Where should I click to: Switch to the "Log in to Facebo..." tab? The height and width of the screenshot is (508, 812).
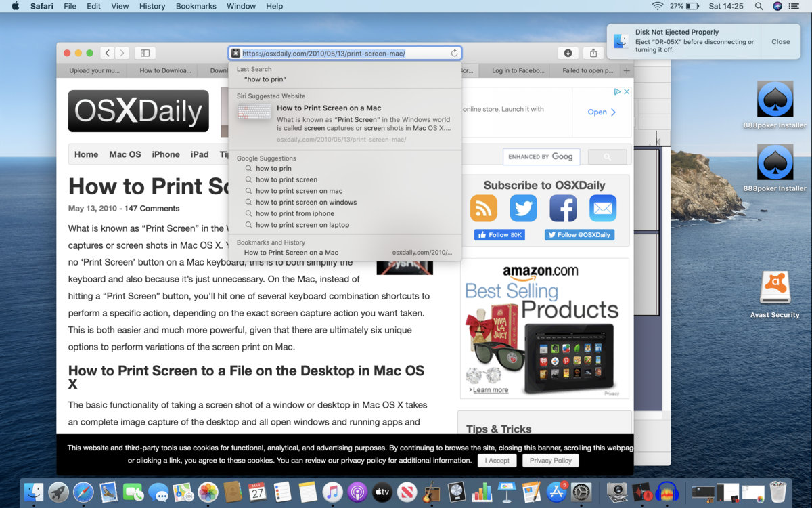click(518, 70)
